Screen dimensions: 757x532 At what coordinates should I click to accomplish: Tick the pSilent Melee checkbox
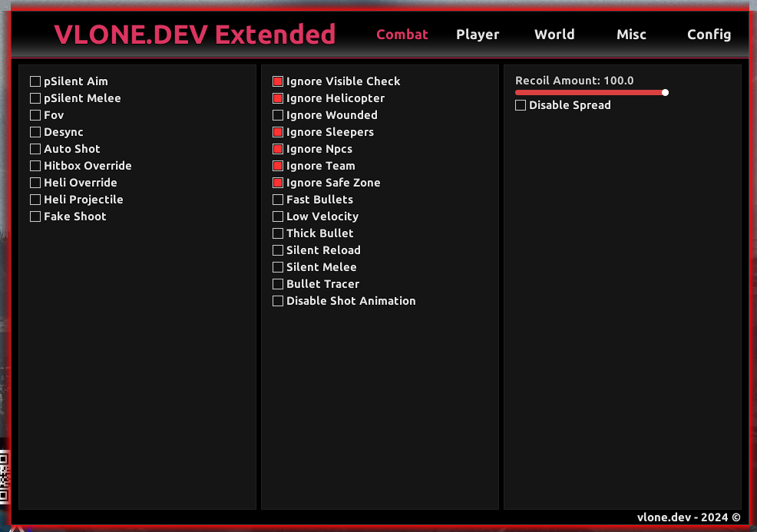[x=35, y=98]
